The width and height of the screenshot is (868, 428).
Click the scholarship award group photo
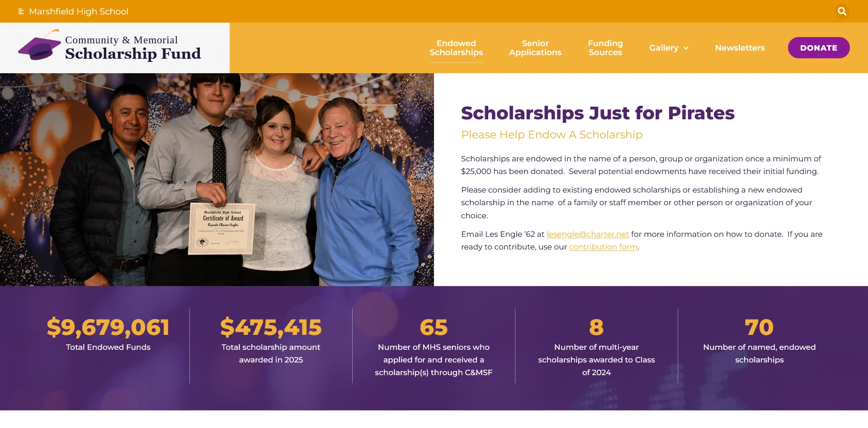point(217,179)
